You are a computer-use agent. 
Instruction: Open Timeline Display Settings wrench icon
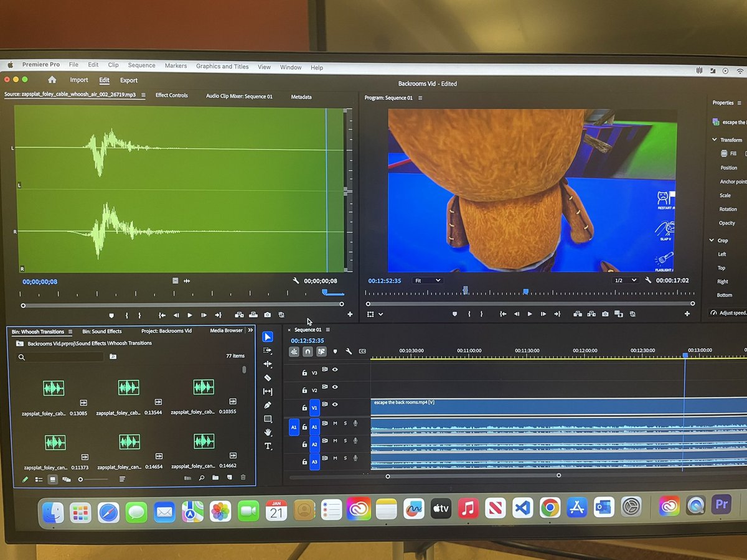tap(348, 352)
